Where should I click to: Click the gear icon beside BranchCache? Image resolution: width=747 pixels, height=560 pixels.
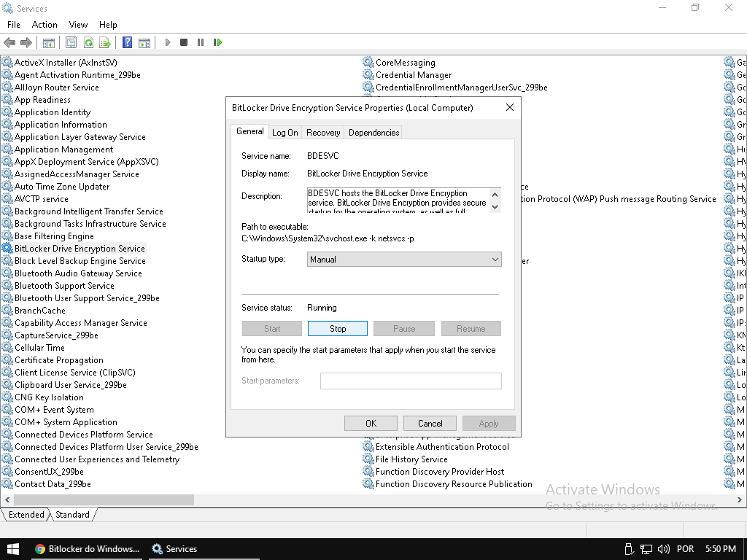pos(7,311)
